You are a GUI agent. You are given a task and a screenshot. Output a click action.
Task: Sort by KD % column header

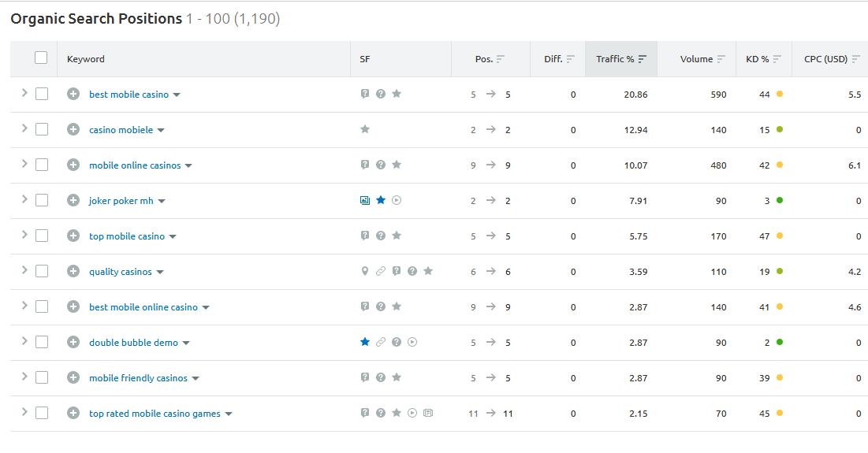758,59
